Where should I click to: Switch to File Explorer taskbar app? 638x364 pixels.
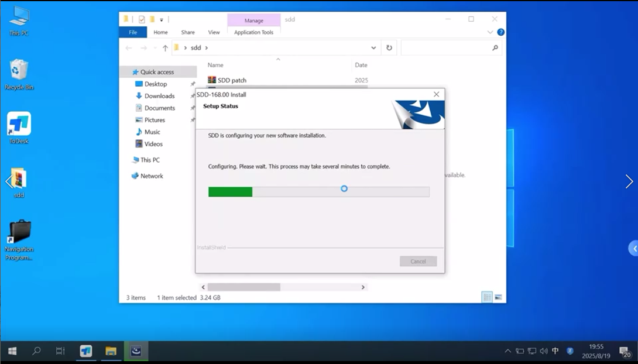(x=111, y=351)
